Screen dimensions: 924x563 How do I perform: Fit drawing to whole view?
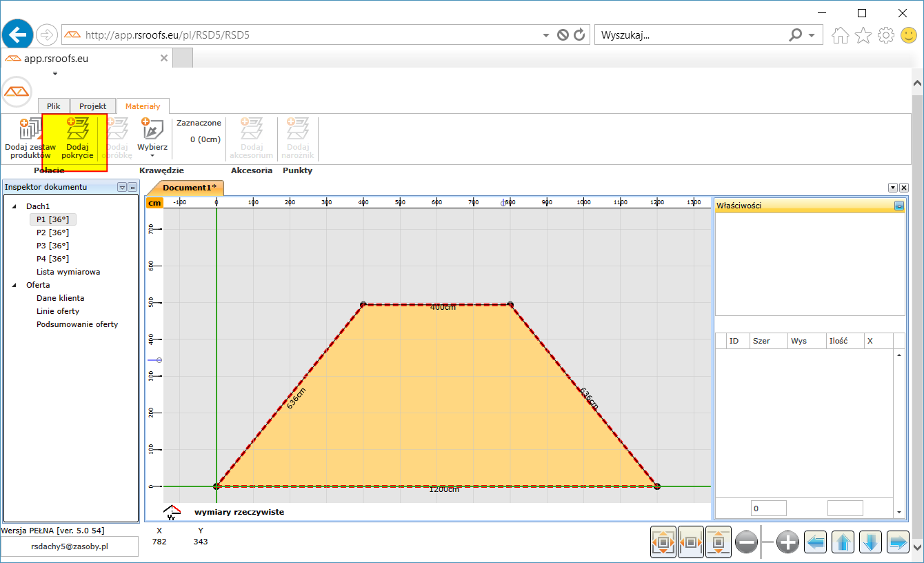tap(663, 542)
